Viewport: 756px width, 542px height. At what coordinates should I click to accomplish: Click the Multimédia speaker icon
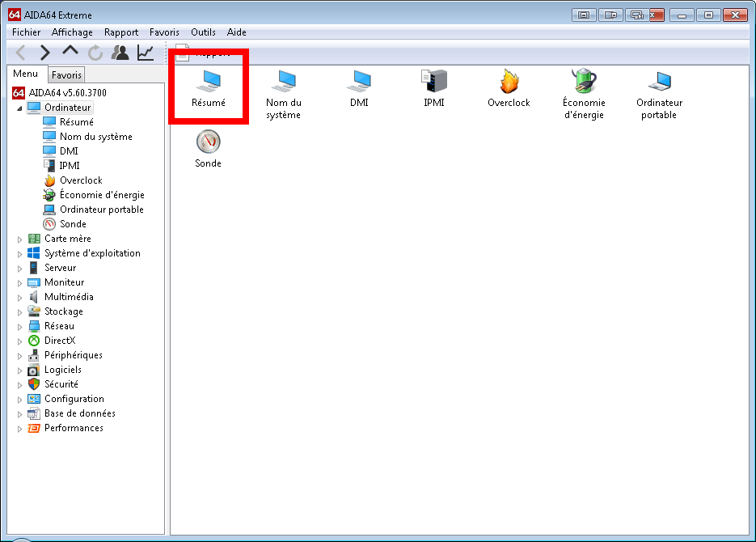(34, 297)
